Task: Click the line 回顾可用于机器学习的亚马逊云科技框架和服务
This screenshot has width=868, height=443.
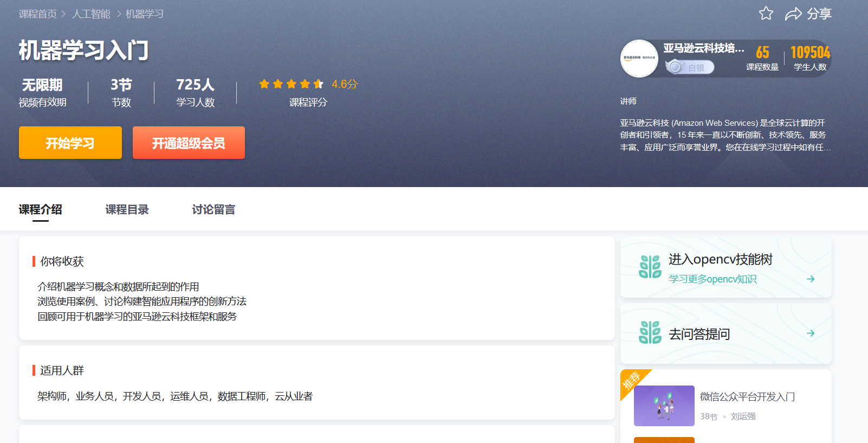Action: click(x=137, y=316)
